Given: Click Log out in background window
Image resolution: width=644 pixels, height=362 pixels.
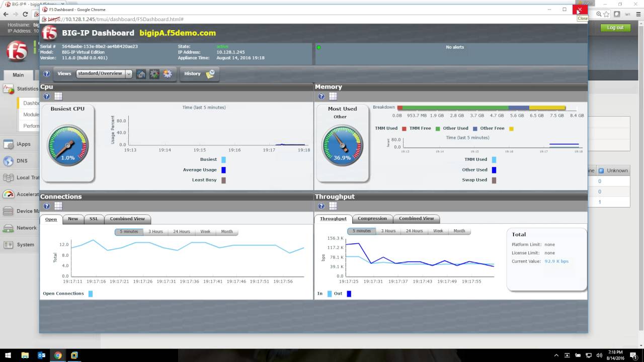Looking at the screenshot, I should coord(615,28).
